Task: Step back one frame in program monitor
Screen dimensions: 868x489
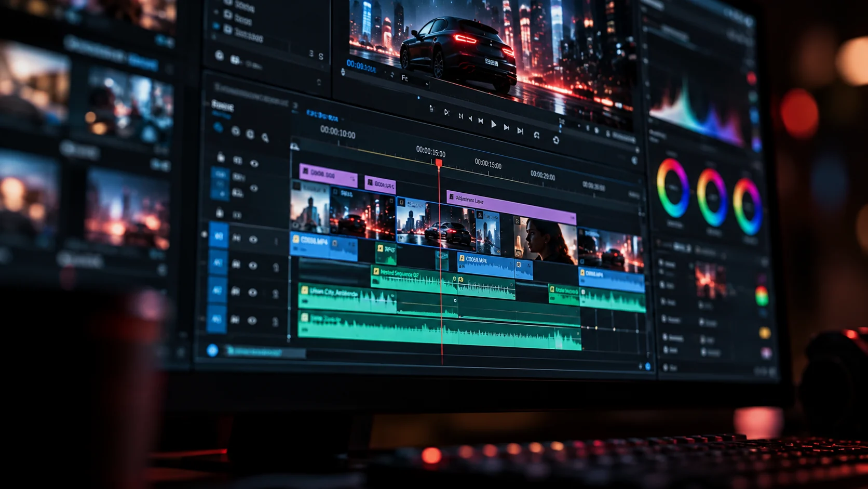Action: pos(481,122)
